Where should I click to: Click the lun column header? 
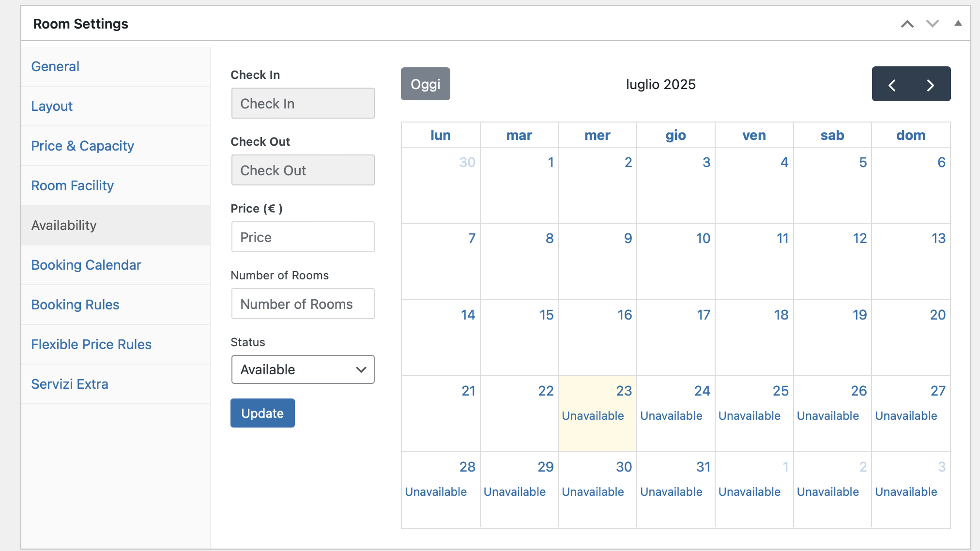441,135
